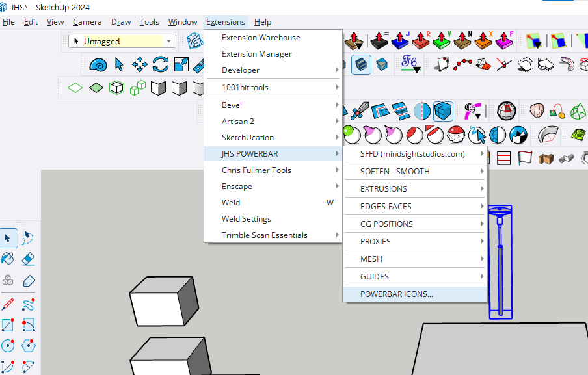Click POWERBAR ICONS... entry
The image size is (588, 375).
[x=415, y=294]
